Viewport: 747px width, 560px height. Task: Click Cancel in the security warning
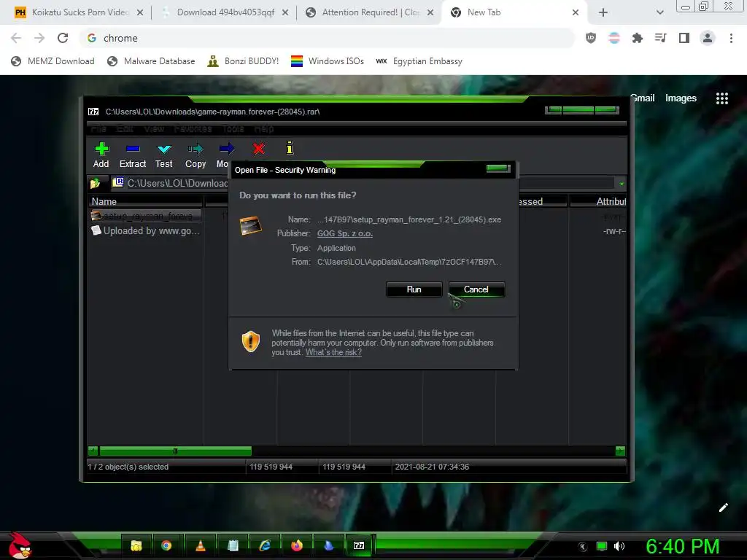(x=476, y=289)
